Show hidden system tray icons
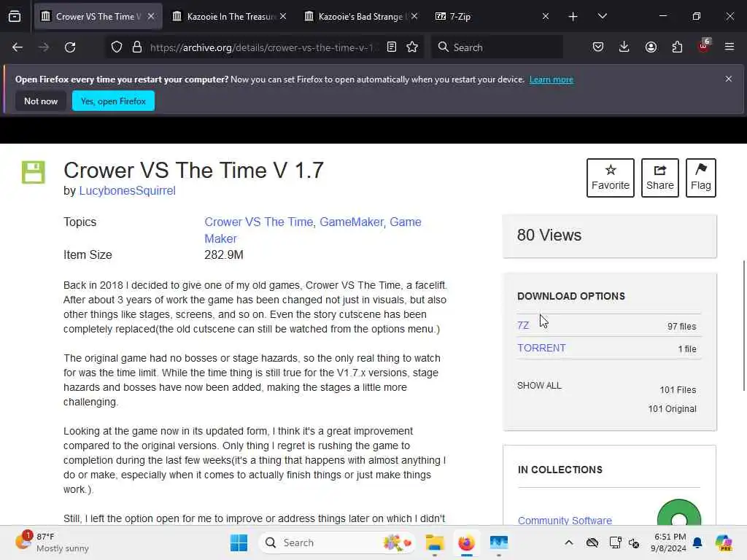747x560 pixels. [x=569, y=542]
